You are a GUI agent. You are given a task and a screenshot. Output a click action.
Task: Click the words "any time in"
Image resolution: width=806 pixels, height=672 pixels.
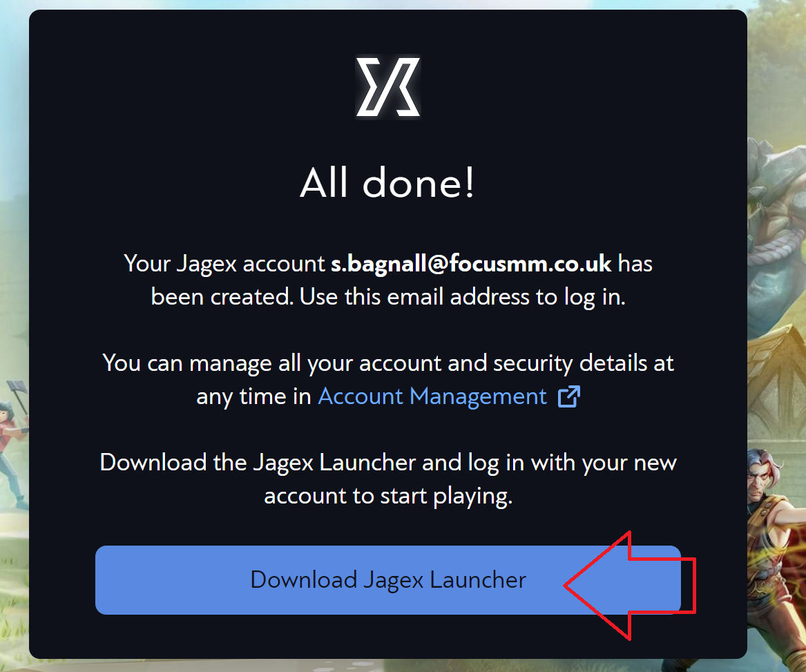(254, 397)
